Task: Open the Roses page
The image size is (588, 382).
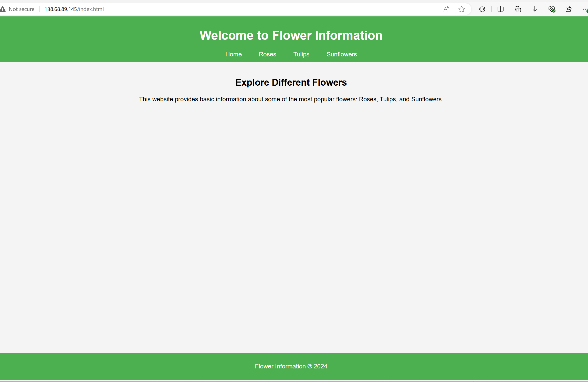Action: [267, 54]
